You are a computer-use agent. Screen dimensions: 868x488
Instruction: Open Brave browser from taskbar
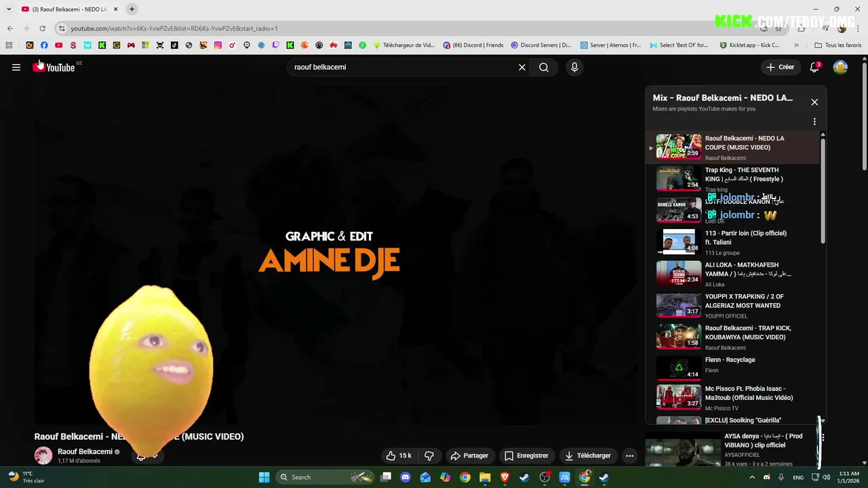pyautogui.click(x=505, y=477)
